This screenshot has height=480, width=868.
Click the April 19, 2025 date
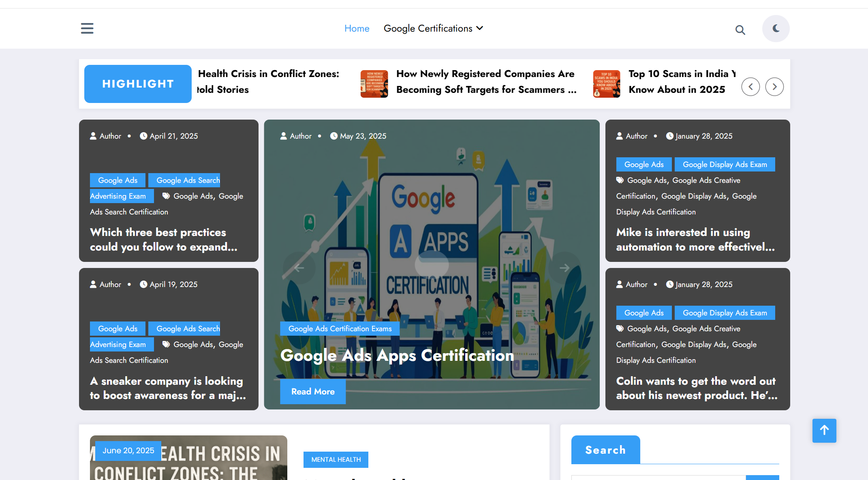coord(169,285)
